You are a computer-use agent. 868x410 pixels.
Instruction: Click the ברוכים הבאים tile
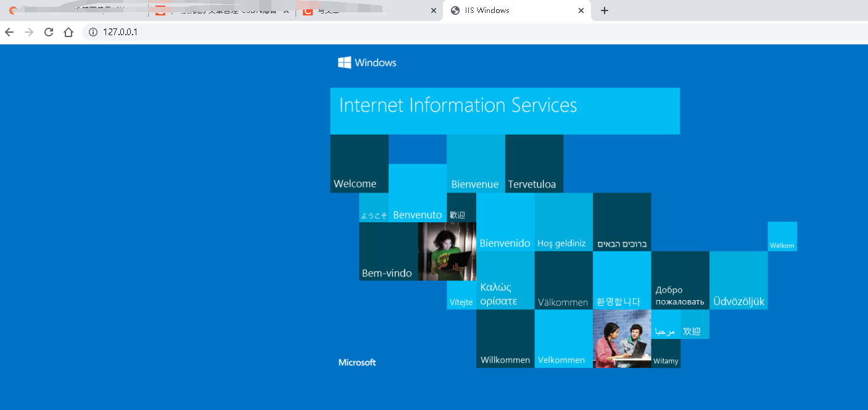(x=622, y=222)
